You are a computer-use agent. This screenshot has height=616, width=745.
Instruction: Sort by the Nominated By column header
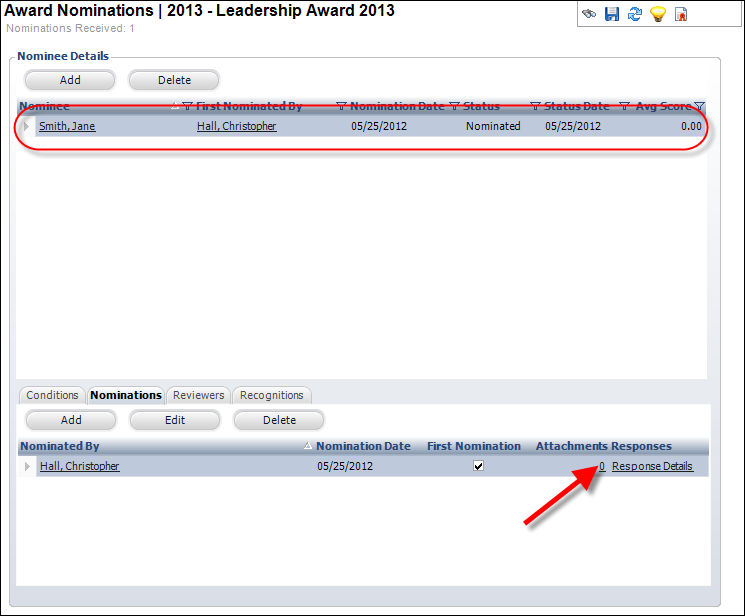click(60, 446)
